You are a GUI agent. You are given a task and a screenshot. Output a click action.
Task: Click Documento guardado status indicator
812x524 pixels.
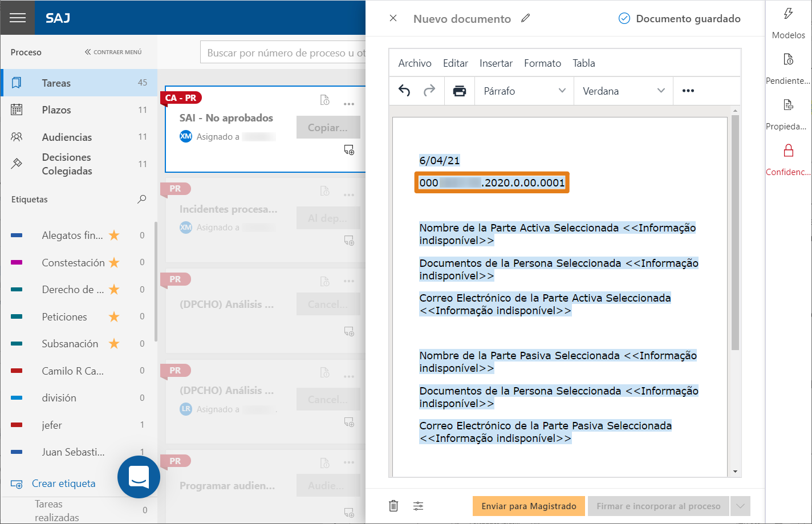point(680,19)
